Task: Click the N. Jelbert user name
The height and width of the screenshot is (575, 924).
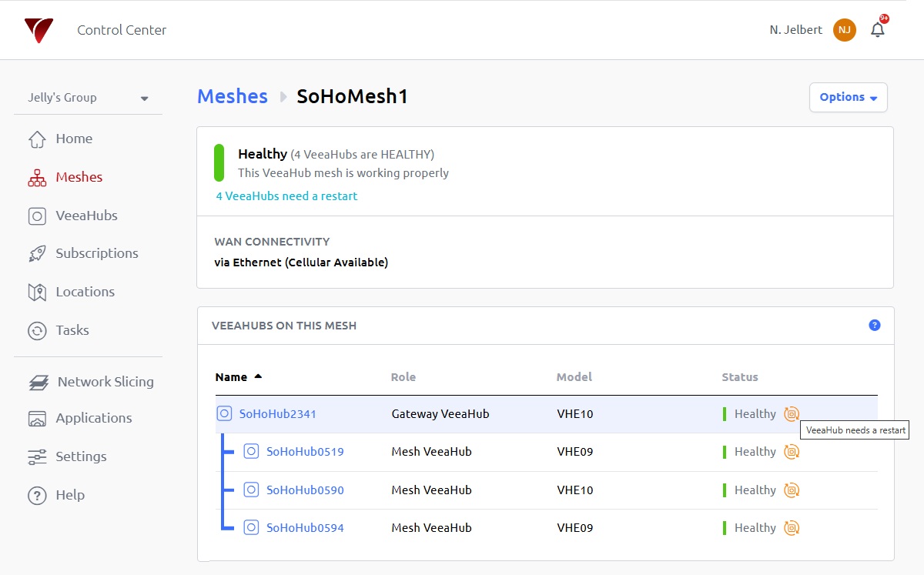Action: tap(796, 30)
